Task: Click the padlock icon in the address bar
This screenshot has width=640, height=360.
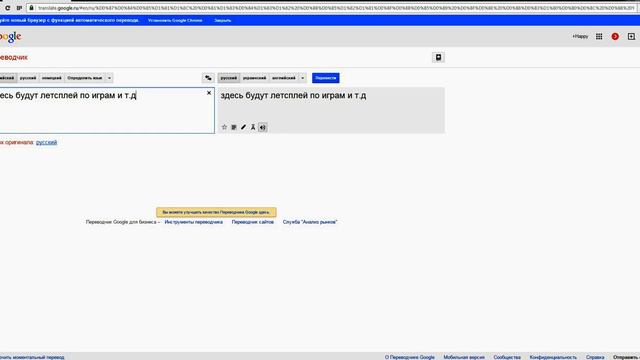Action: coord(31,8)
